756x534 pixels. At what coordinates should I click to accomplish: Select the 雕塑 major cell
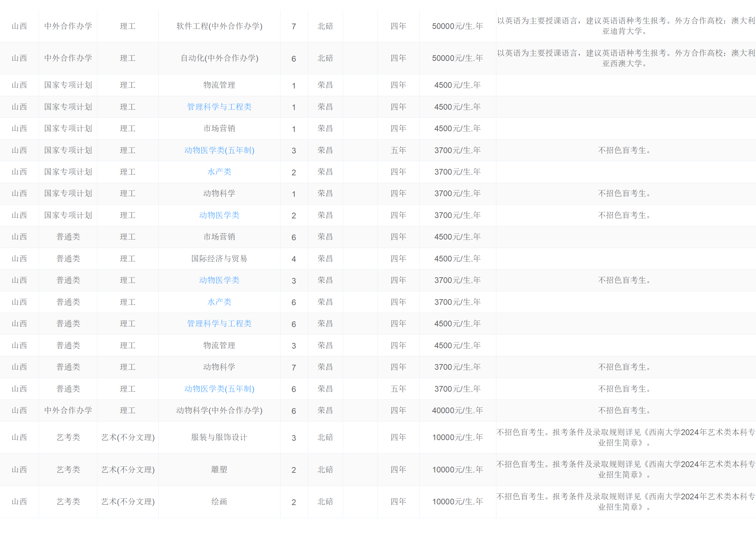point(219,470)
